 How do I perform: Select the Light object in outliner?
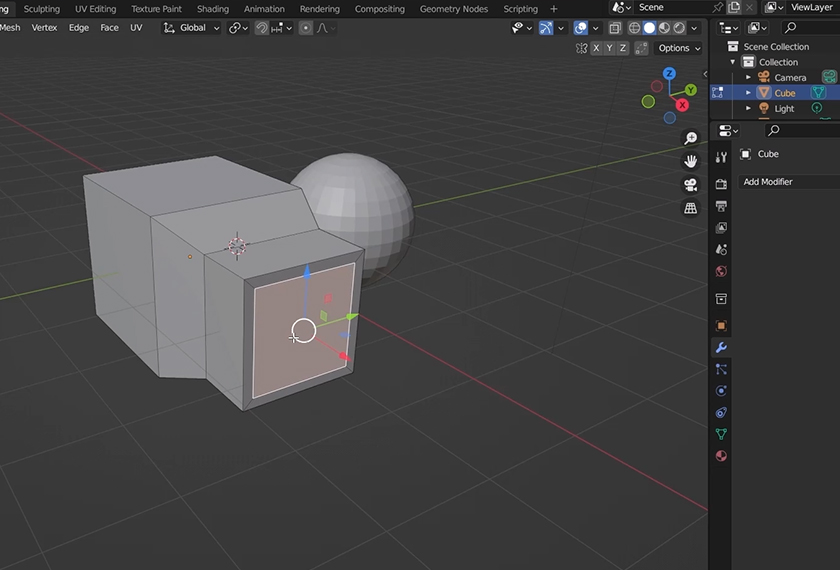tap(784, 108)
